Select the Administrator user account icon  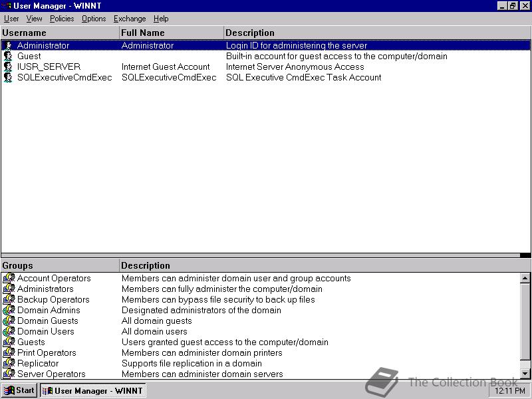pyautogui.click(x=8, y=46)
